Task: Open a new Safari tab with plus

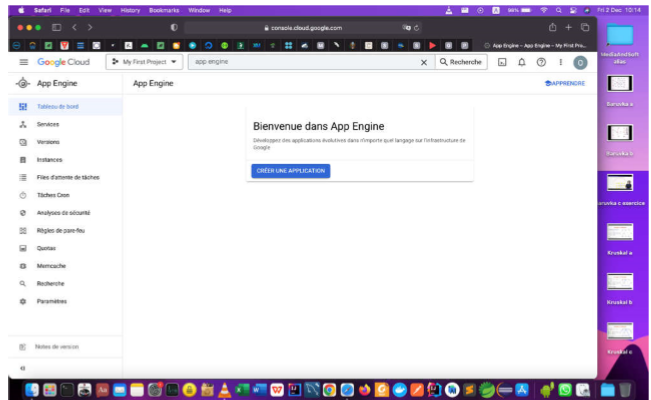Action: (x=568, y=27)
